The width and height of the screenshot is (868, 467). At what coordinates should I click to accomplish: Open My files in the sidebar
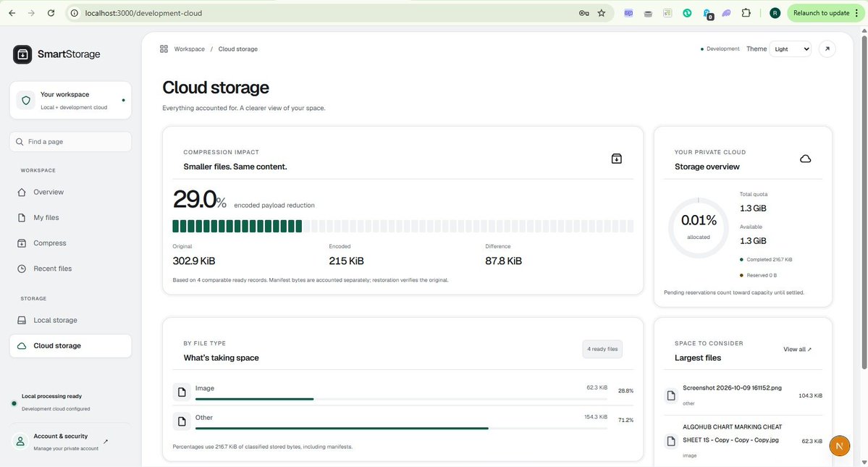point(70,217)
